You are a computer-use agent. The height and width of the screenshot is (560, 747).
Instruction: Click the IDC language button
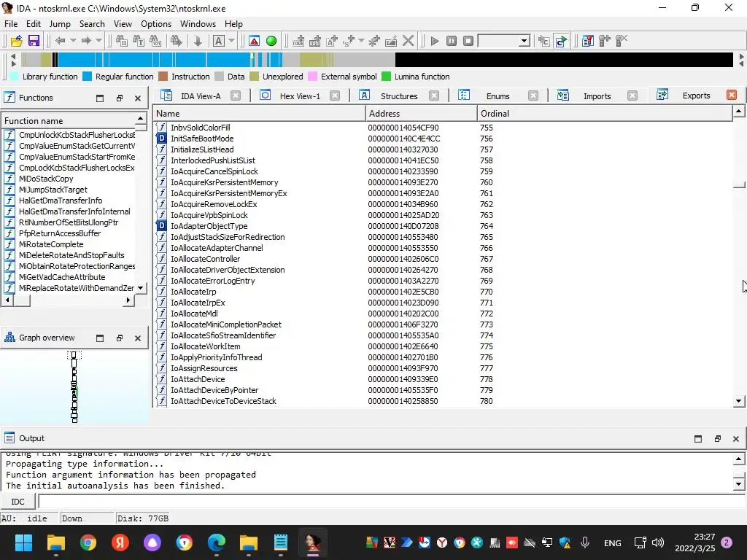coord(18,502)
